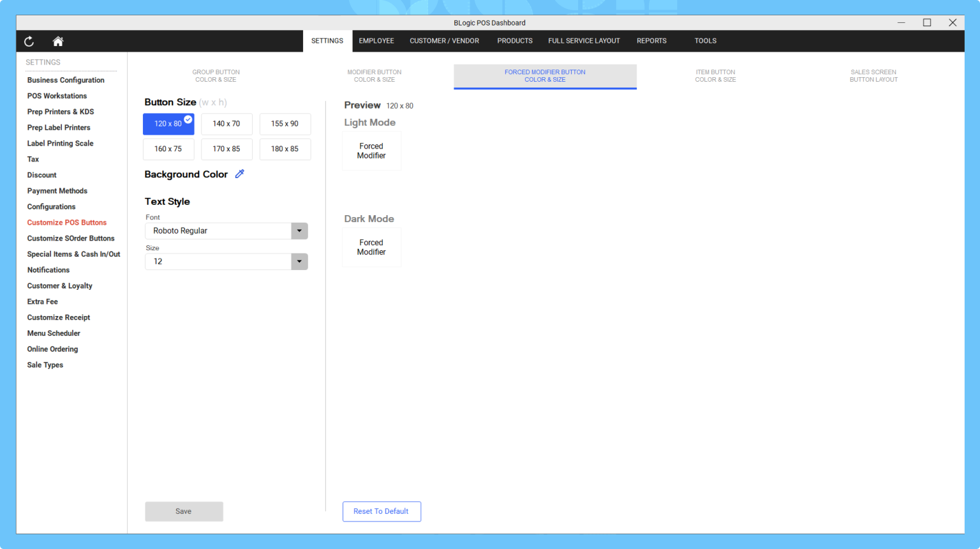Select Forced Modifier Button Color & Size tab
980x549 pixels.
[x=545, y=76]
